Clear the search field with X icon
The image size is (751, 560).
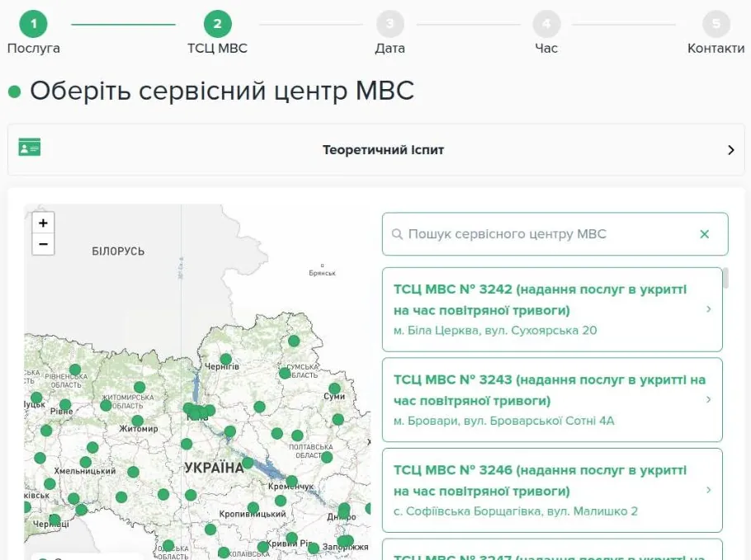coord(704,234)
